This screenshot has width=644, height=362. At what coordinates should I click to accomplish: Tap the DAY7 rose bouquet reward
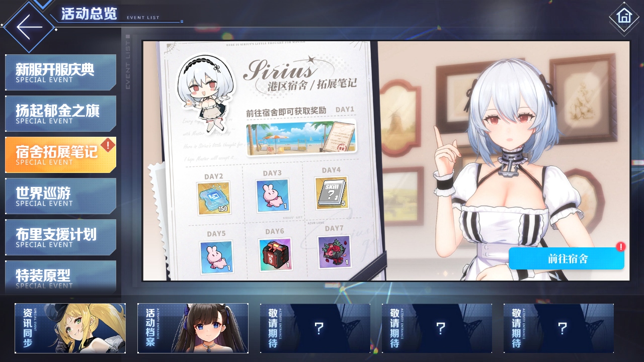[334, 252]
